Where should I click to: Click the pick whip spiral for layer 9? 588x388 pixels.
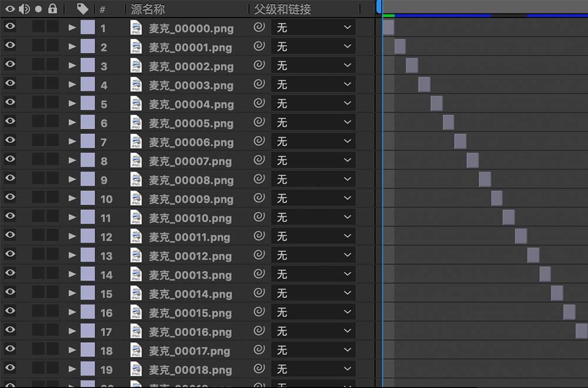259,179
